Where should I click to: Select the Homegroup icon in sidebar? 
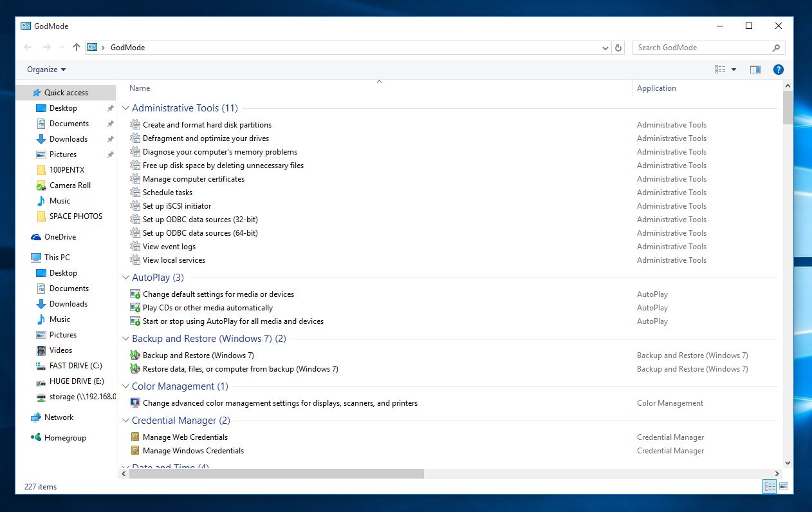coord(36,438)
